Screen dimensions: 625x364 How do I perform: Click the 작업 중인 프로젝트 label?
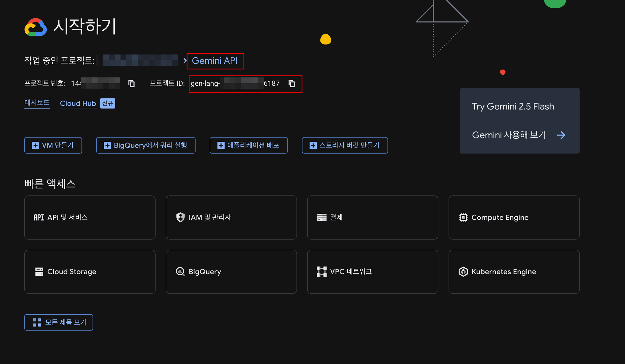60,60
